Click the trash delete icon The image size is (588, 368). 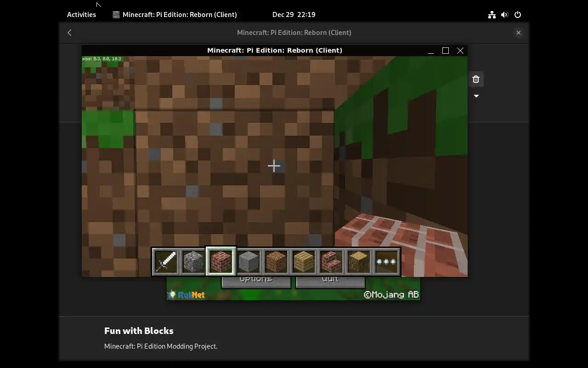click(x=476, y=79)
